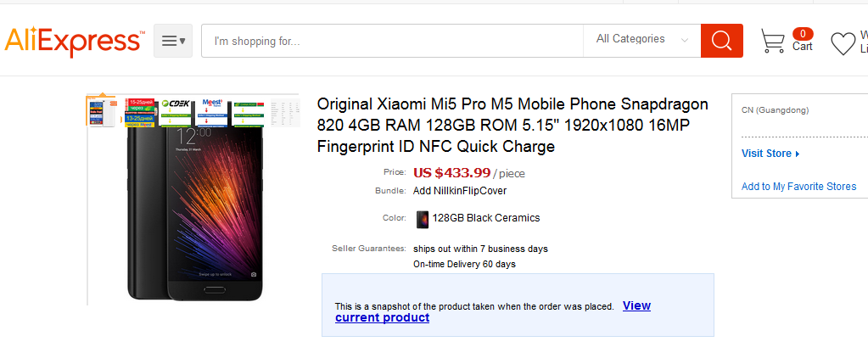Open the hamburger categories menu
The image size is (868, 364).
(173, 41)
